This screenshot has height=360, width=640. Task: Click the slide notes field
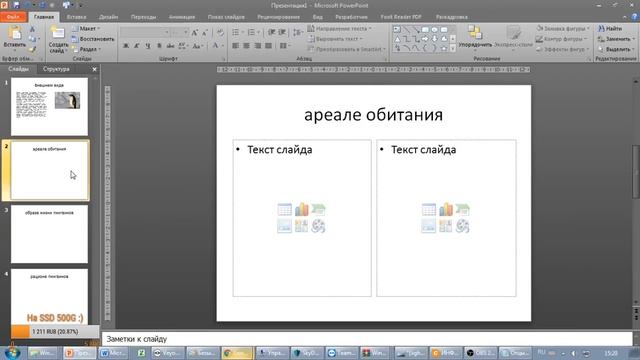[x=367, y=339]
